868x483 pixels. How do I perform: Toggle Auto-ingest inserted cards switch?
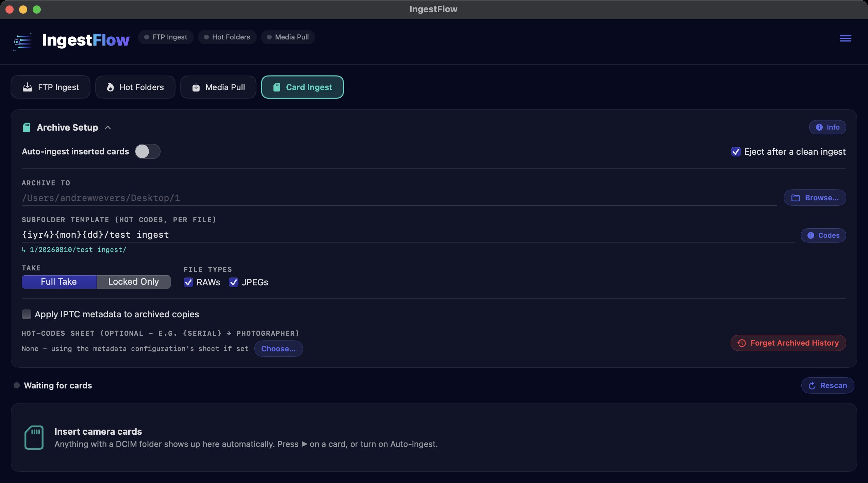tap(147, 151)
